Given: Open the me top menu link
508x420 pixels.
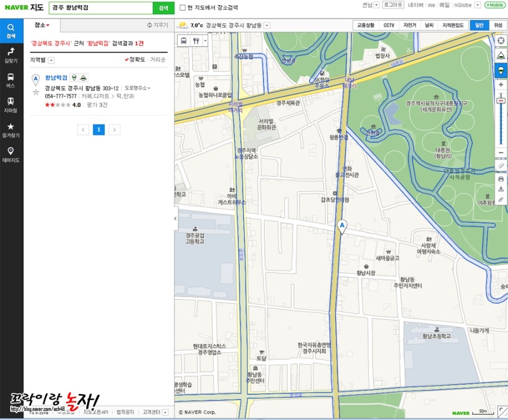Looking at the screenshot, I should pos(431,5).
